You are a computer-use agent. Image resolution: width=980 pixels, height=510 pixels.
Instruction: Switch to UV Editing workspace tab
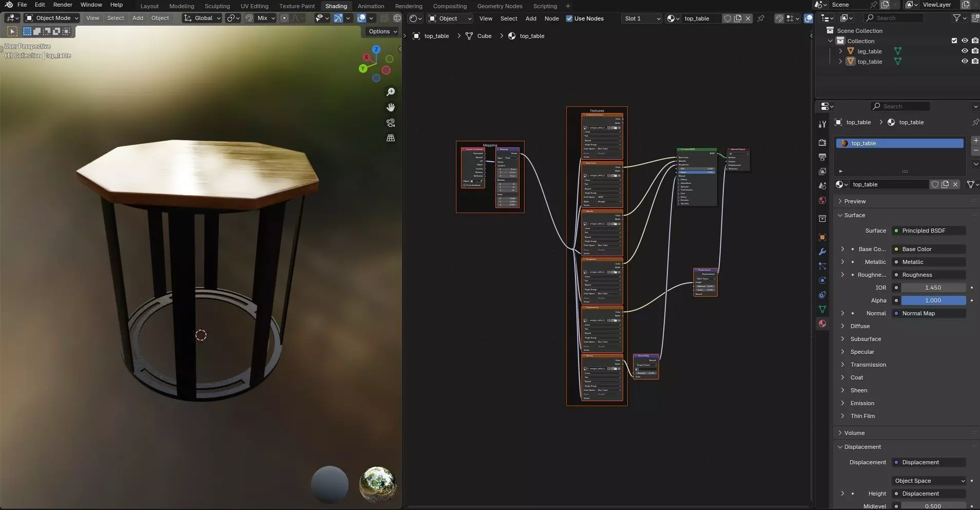pos(255,6)
